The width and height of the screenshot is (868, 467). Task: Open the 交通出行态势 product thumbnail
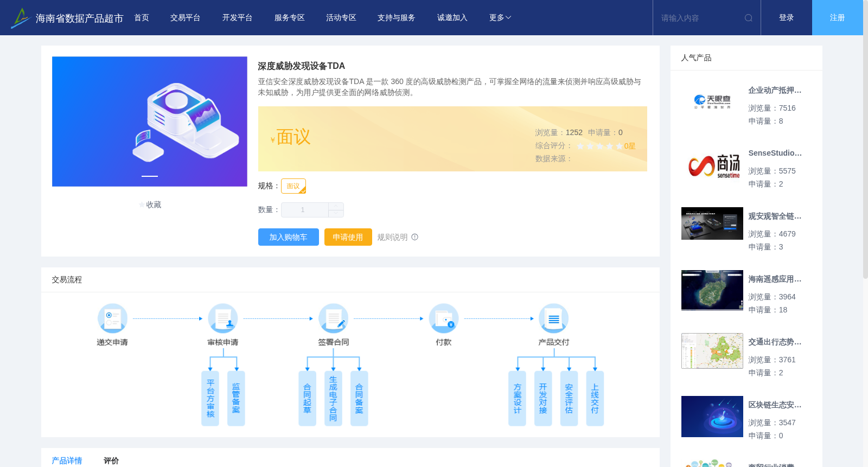point(712,351)
